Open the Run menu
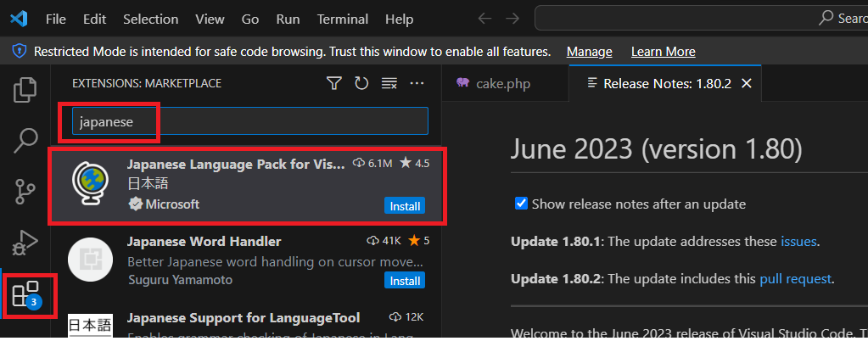 pyautogui.click(x=288, y=20)
